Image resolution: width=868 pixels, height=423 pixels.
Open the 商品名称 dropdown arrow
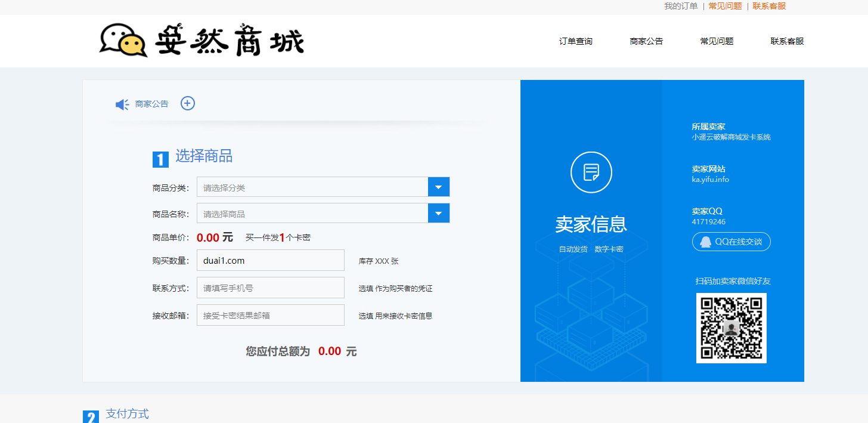click(x=439, y=213)
